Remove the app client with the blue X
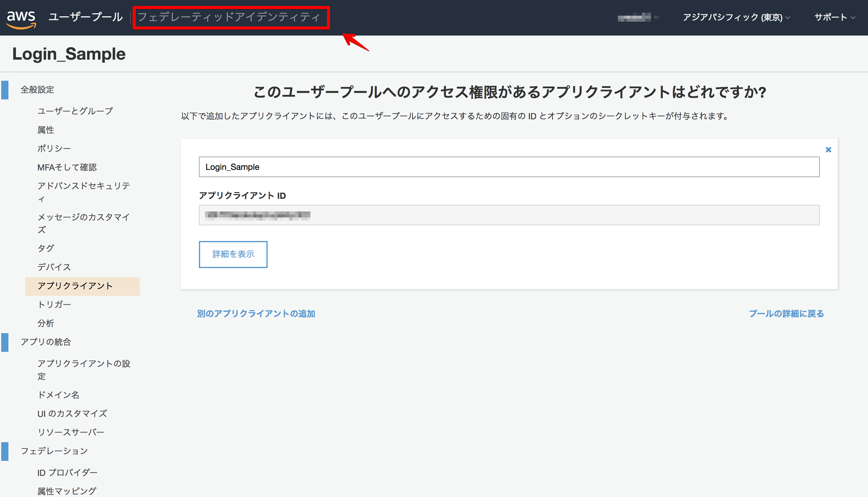868x497 pixels. pyautogui.click(x=829, y=149)
